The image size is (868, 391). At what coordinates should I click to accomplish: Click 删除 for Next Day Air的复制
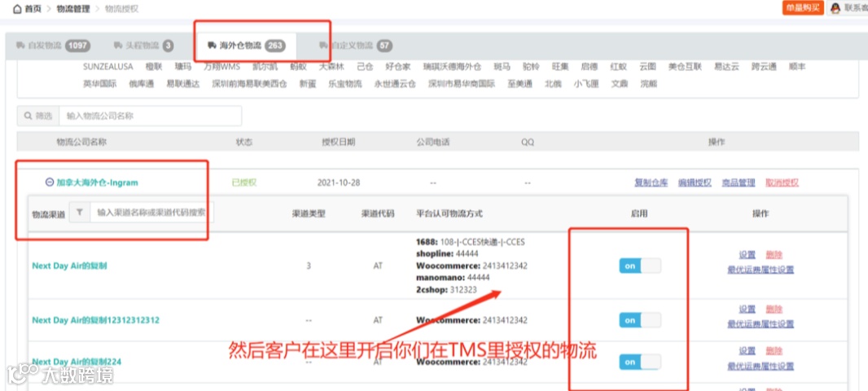pos(774,255)
